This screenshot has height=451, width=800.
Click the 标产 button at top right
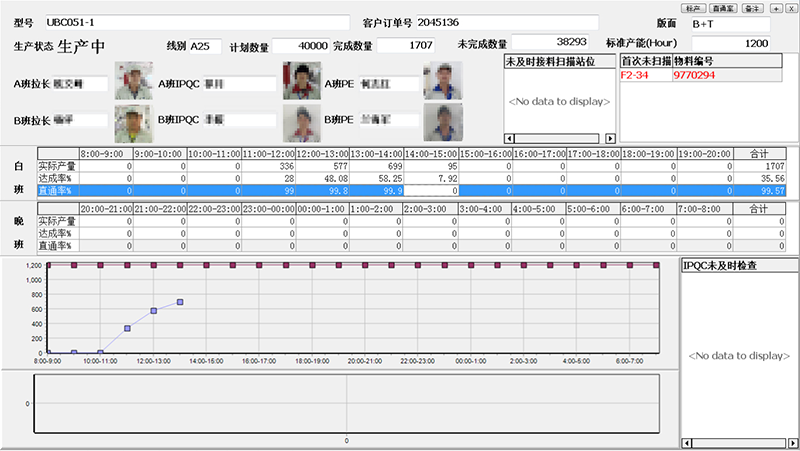694,8
